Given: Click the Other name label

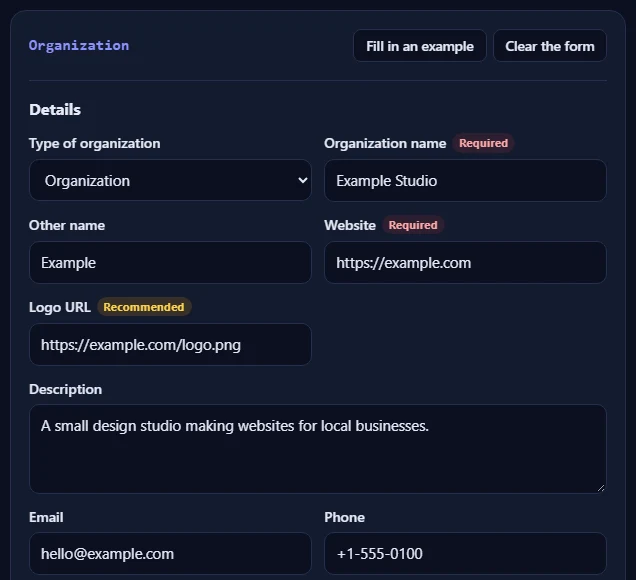Looking at the screenshot, I should [x=67, y=225].
